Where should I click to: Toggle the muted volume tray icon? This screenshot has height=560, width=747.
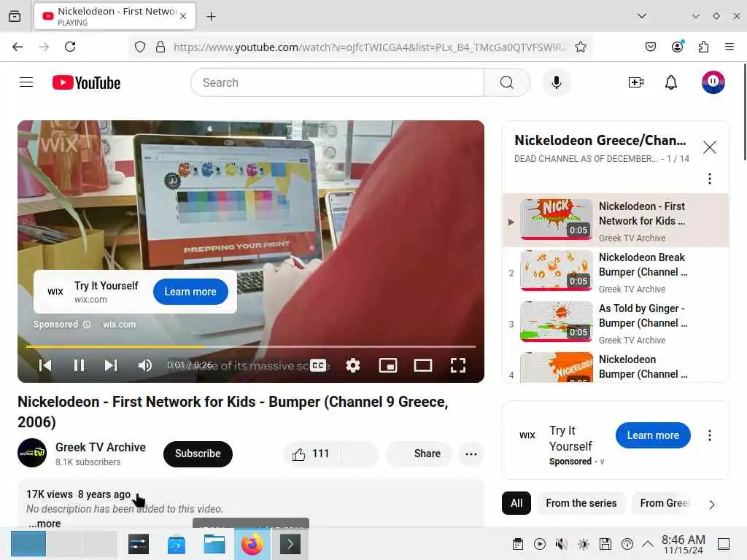[561, 544]
